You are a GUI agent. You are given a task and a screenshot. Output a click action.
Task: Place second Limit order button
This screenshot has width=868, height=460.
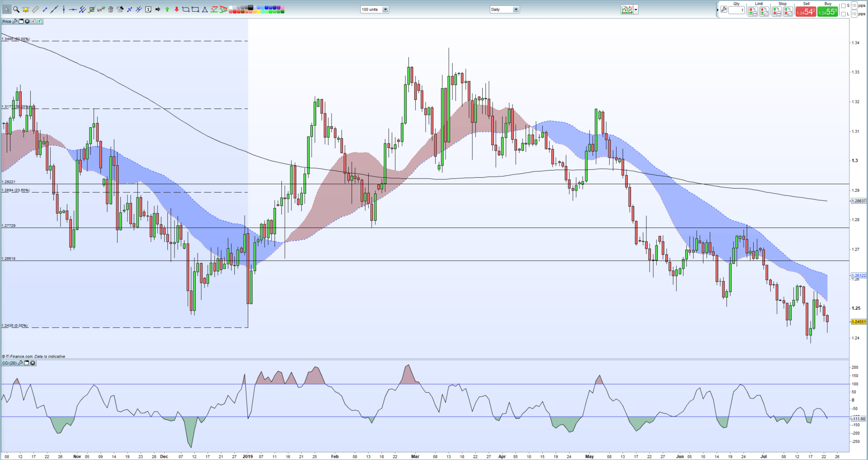pyautogui.click(x=764, y=12)
